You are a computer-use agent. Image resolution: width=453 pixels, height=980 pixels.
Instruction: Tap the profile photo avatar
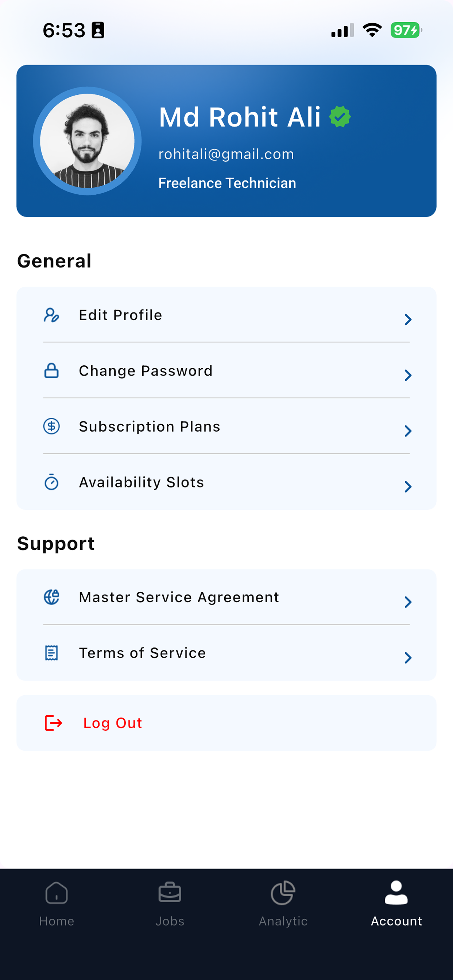tap(87, 141)
